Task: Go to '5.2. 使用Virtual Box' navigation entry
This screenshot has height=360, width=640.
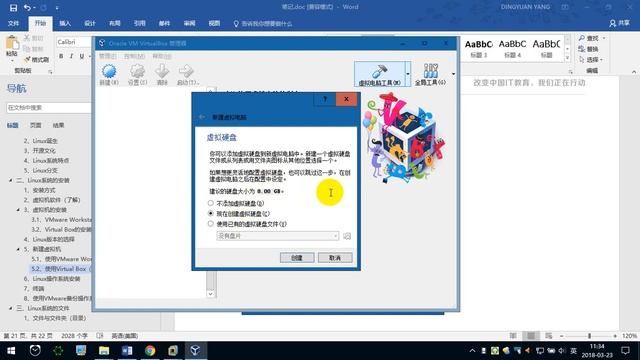Action: pos(61,269)
